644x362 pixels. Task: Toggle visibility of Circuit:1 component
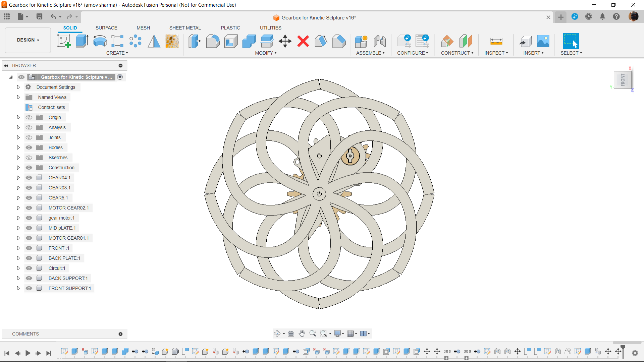[29, 268]
